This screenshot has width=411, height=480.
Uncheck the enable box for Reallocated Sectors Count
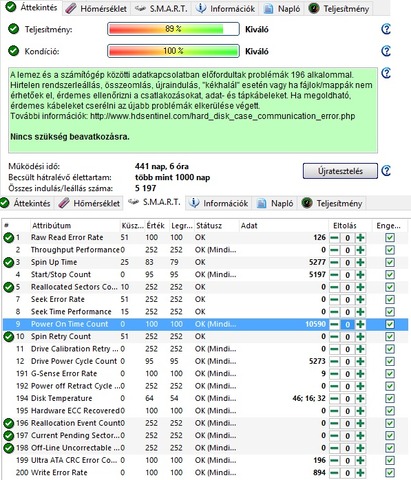(390, 287)
